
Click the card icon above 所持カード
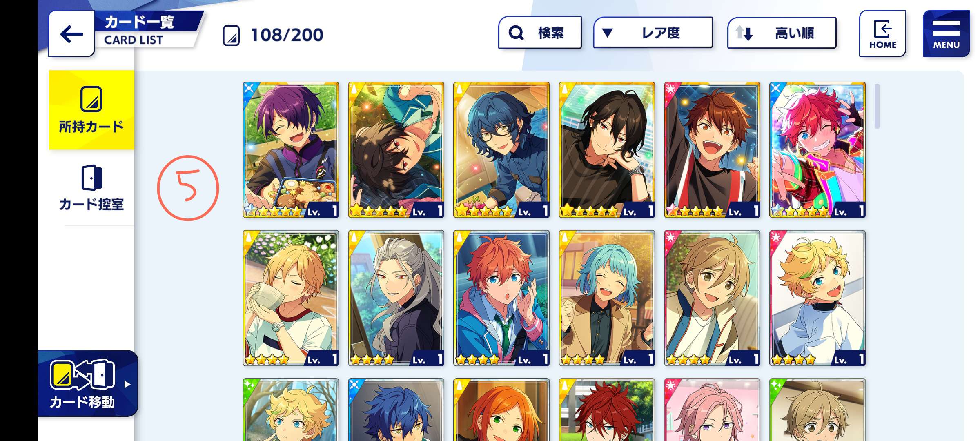tap(91, 99)
